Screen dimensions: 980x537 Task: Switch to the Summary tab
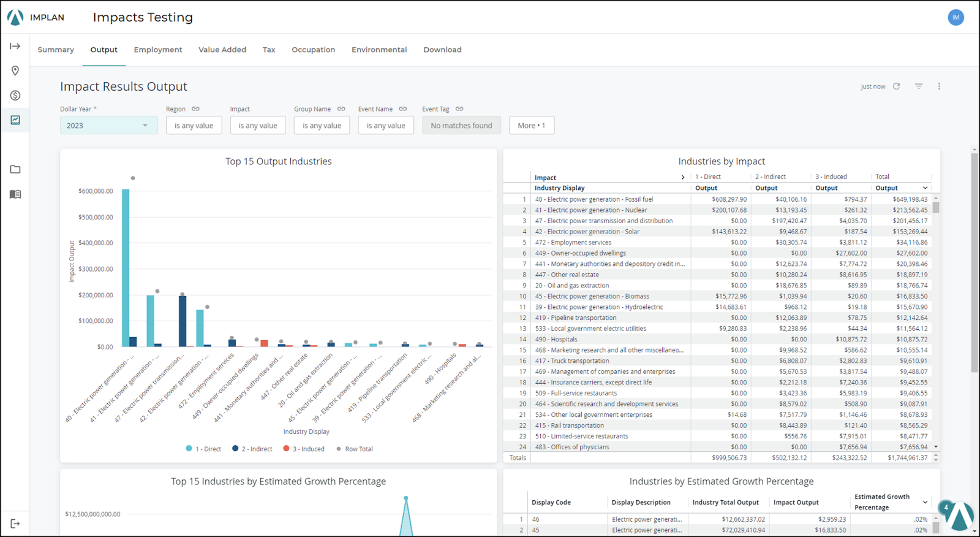[x=56, y=50]
